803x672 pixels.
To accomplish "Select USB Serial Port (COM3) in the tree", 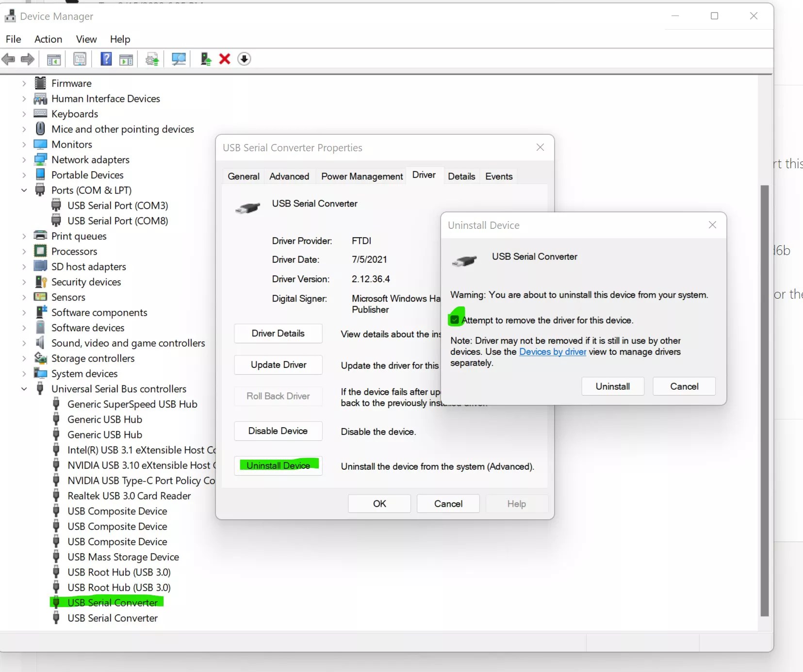I will [x=117, y=205].
